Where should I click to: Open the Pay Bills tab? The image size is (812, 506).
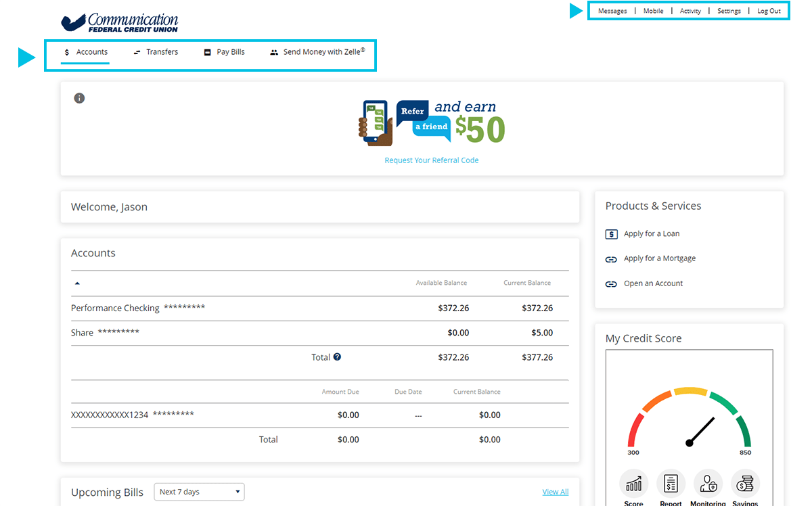pyautogui.click(x=231, y=51)
